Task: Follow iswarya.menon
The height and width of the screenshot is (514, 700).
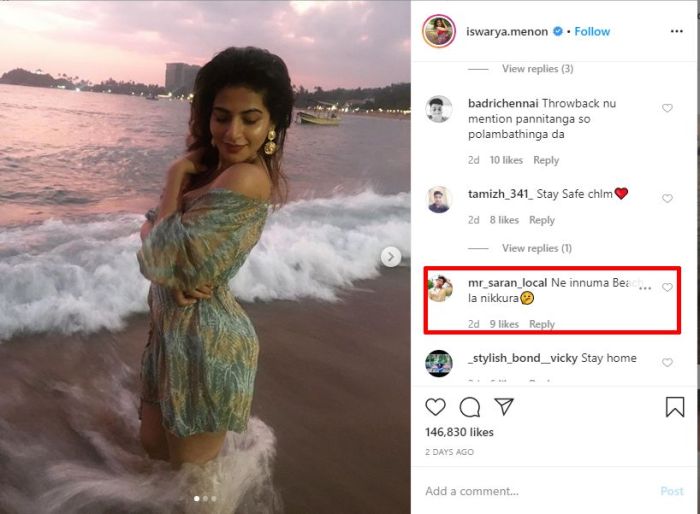Action: (x=592, y=31)
